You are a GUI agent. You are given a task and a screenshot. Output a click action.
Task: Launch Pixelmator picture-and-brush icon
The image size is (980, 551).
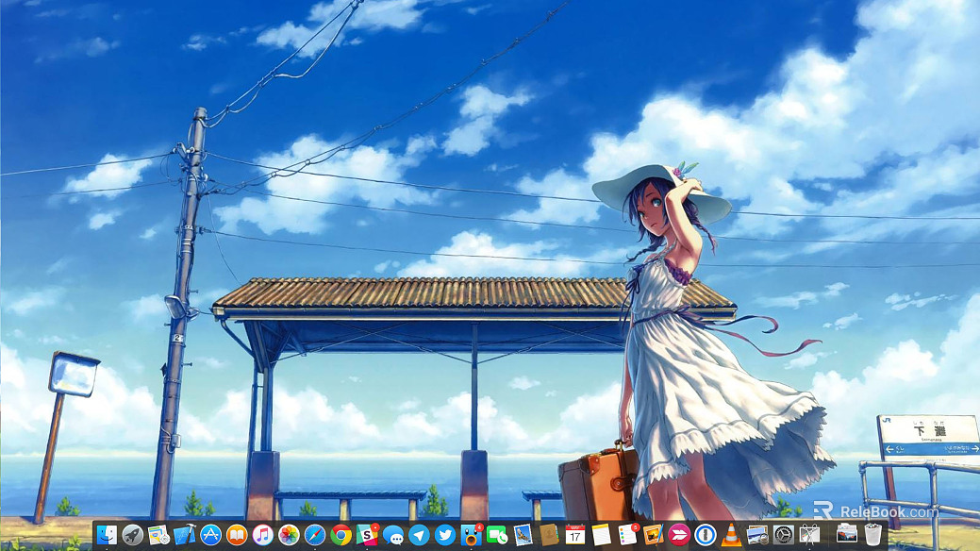(653, 535)
